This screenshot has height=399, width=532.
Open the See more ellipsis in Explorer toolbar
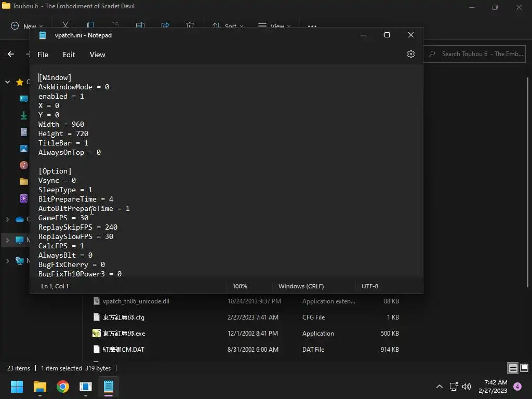tap(312, 26)
